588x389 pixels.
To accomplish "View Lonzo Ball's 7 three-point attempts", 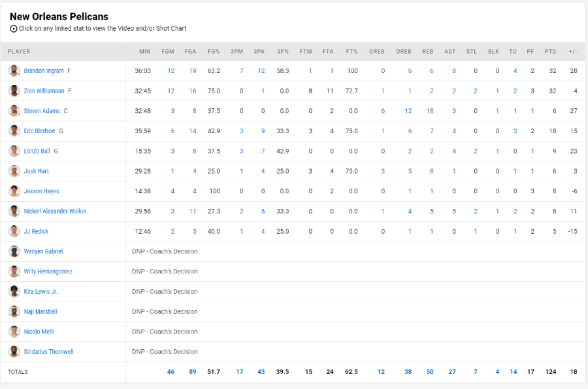I will [x=263, y=151].
